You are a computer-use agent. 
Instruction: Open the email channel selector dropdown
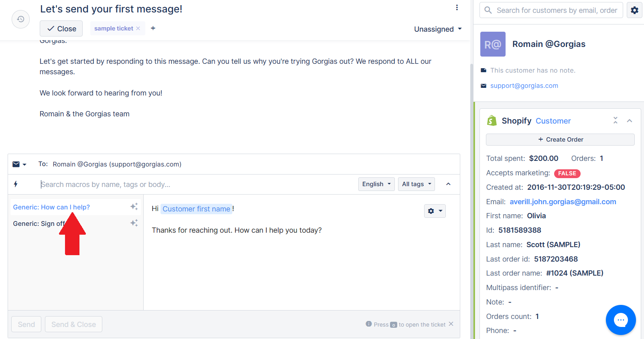click(x=19, y=164)
